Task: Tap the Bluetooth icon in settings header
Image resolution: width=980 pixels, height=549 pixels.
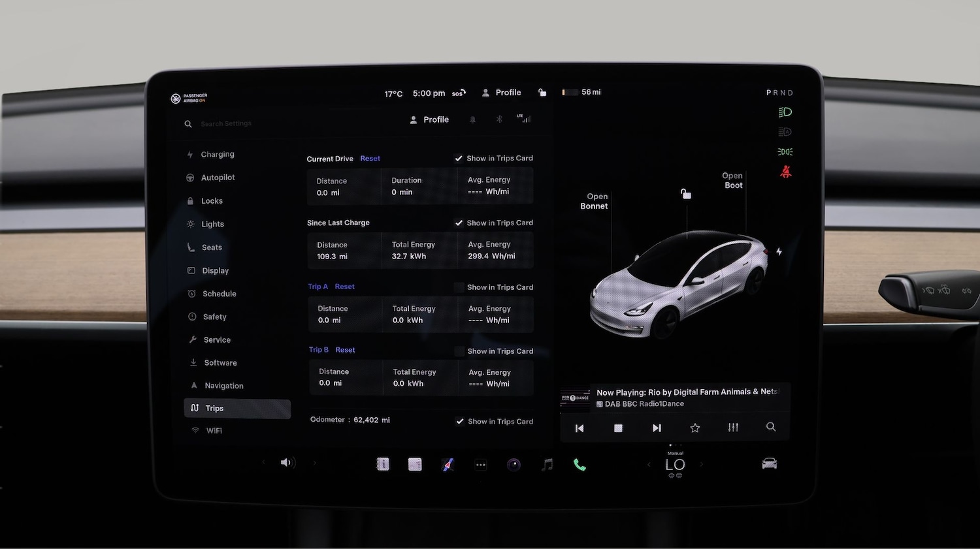Action: (x=498, y=119)
